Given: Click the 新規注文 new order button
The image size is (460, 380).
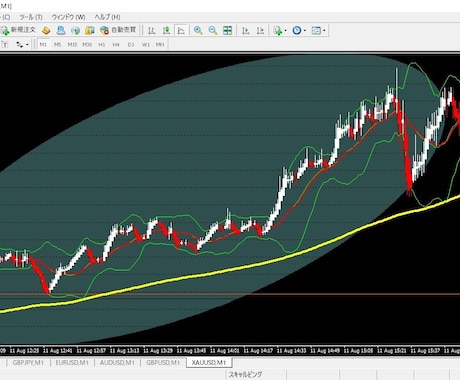Looking at the screenshot, I should pos(18,30).
